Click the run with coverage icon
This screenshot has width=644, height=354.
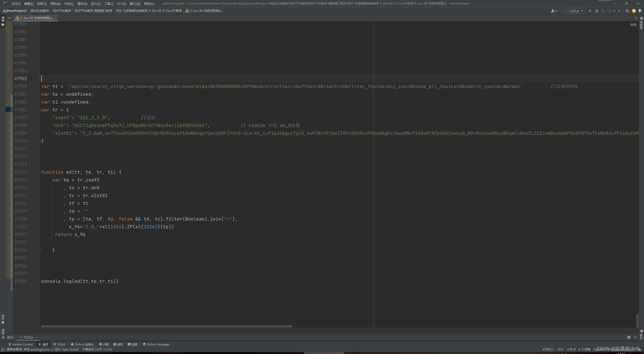pos(603,11)
